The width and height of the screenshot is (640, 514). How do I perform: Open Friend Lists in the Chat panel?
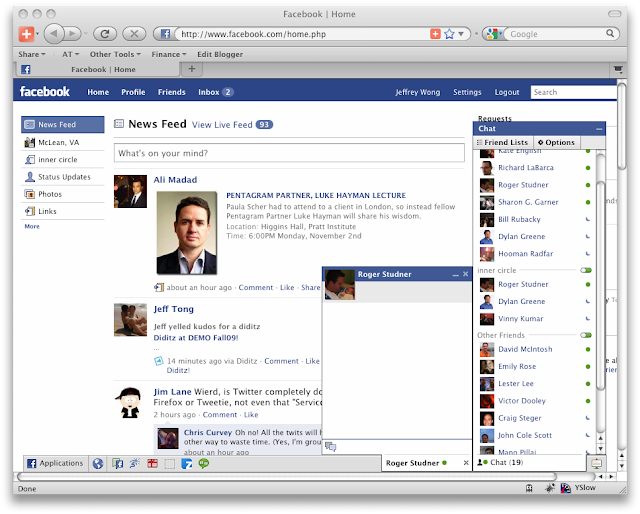coord(503,142)
